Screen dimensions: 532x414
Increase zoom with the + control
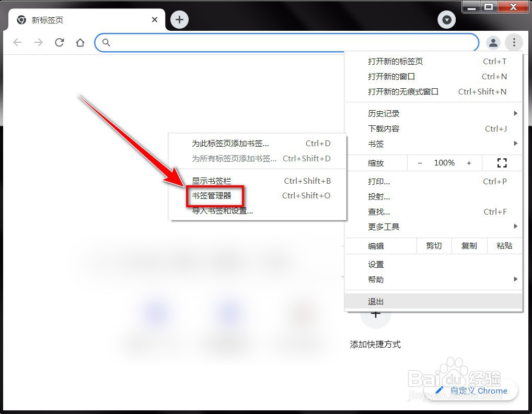pos(469,162)
